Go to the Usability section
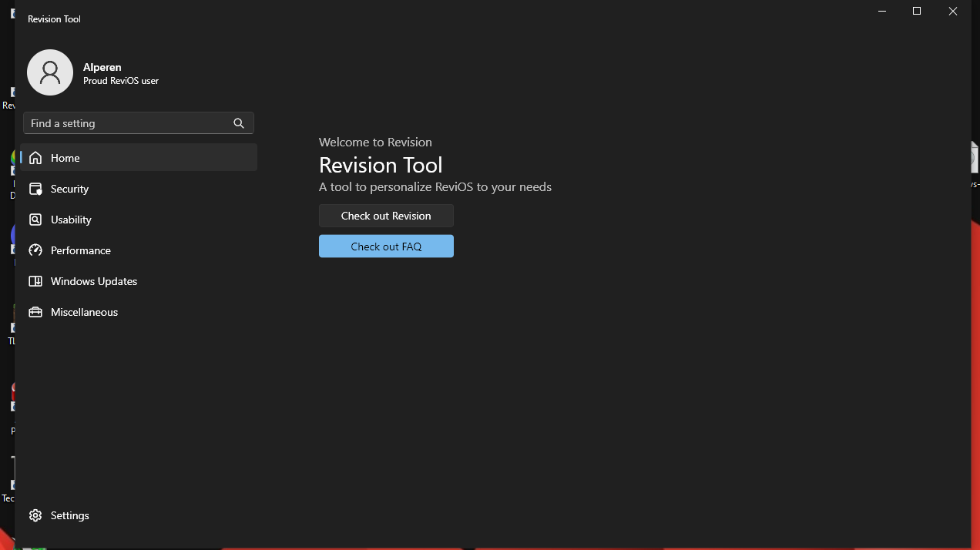980x550 pixels. [x=139, y=220]
